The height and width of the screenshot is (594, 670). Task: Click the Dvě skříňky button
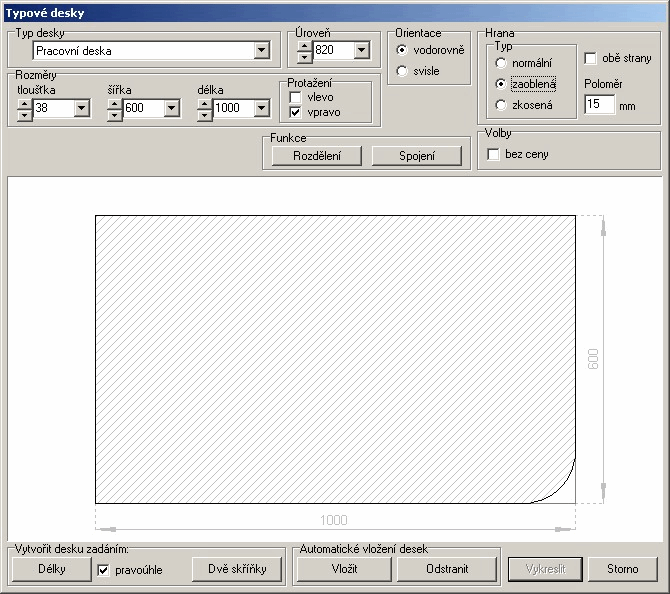(x=237, y=569)
